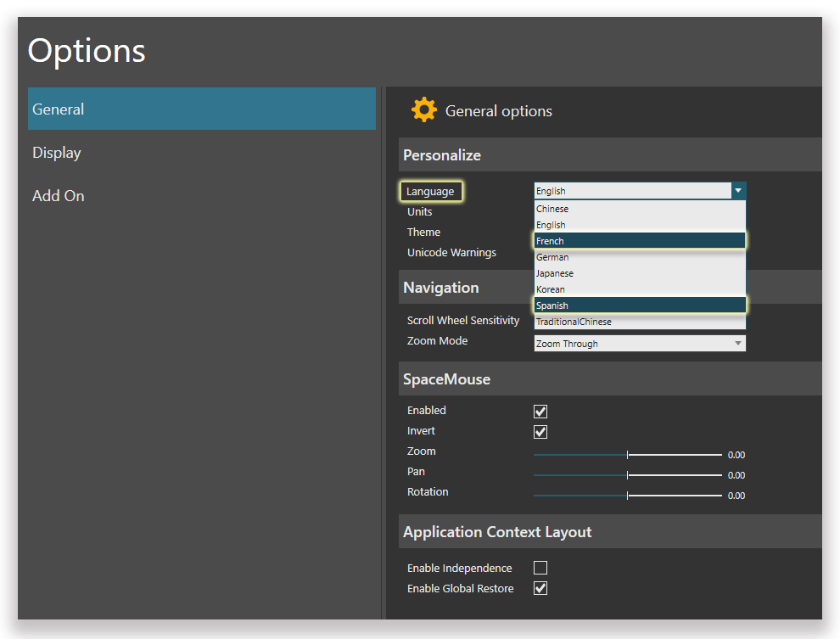840x639 pixels.
Task: Untick the Enable Global Restore checkbox
Action: click(540, 588)
